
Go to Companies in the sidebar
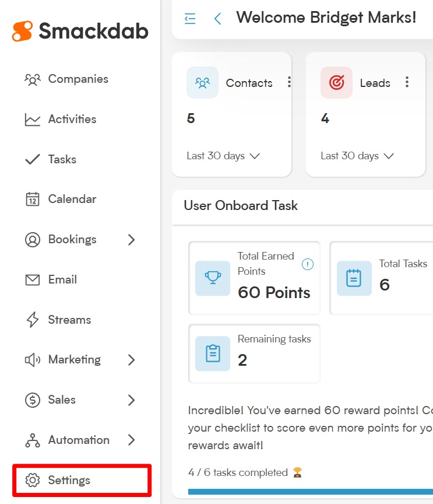pos(78,79)
